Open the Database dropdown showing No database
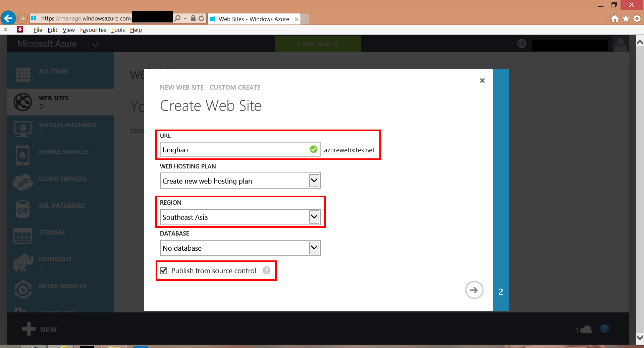Screen dimensions: 644x348 coord(314,248)
